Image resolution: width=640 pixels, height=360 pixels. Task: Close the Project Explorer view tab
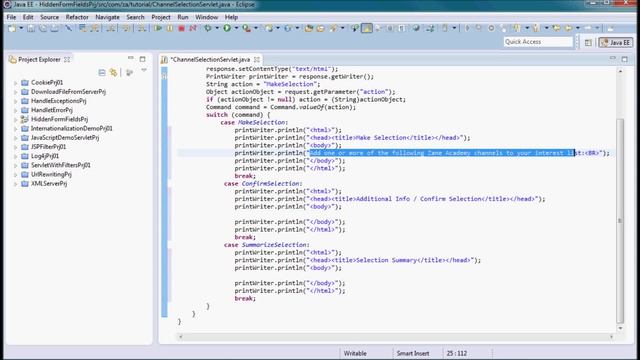point(67,60)
